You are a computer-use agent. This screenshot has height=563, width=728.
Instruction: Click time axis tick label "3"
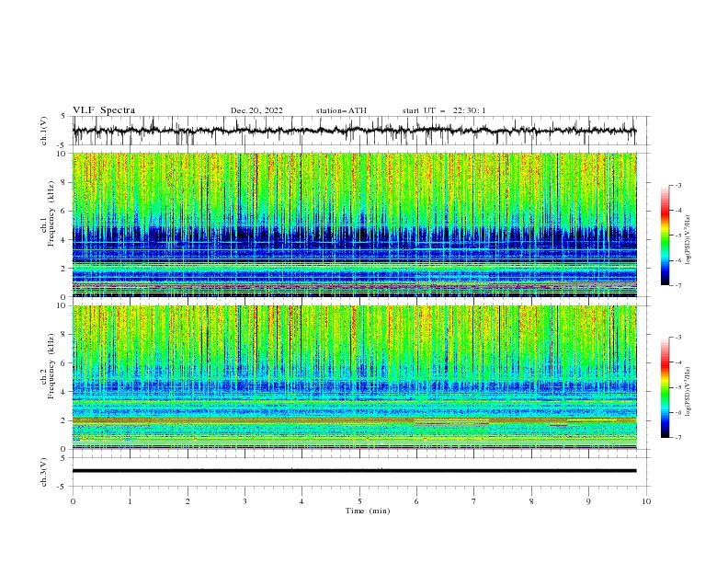(245, 501)
